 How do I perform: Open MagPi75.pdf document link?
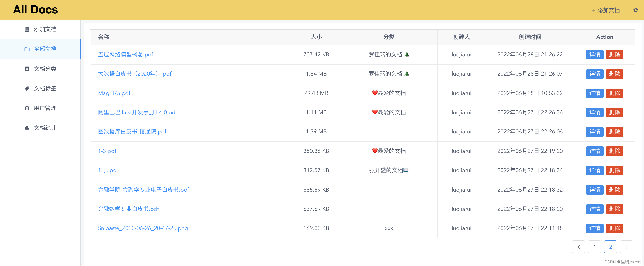(114, 93)
